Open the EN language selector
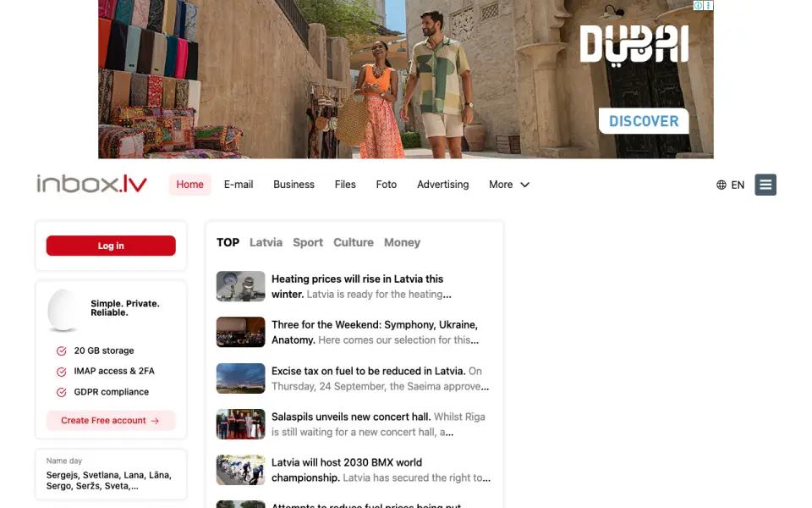Viewport: 812px width, 508px height. click(738, 185)
